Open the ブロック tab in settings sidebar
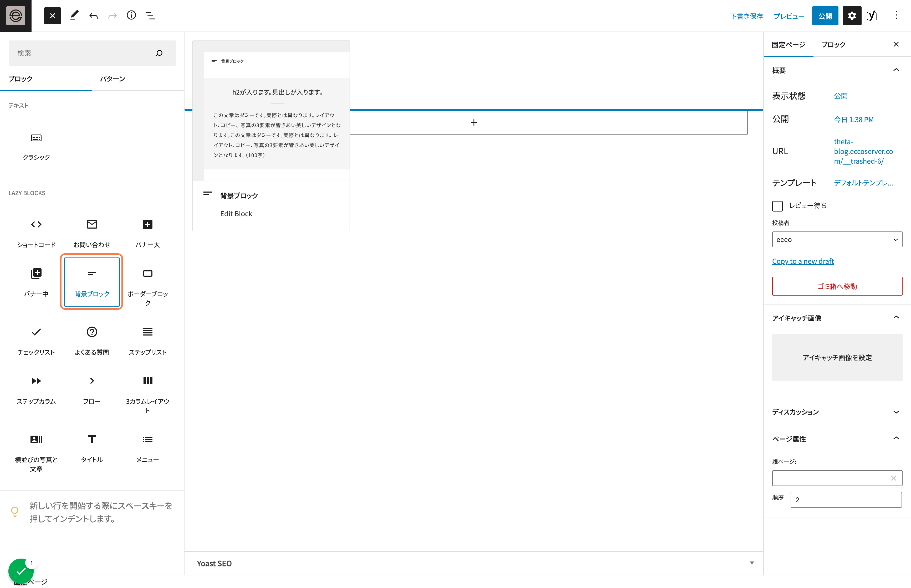Viewport: 911px width, 588px height. pyautogui.click(x=833, y=45)
